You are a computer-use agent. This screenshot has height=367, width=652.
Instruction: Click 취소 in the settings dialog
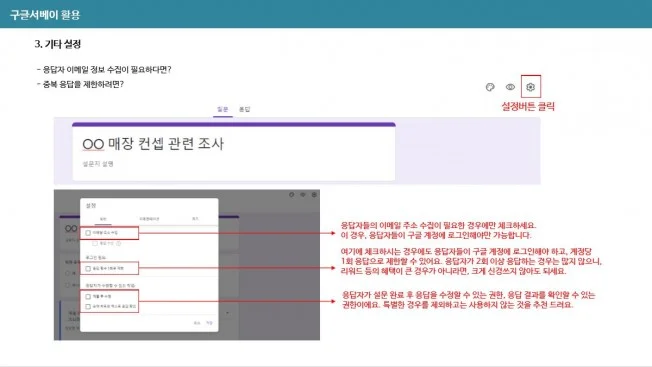tap(197, 323)
